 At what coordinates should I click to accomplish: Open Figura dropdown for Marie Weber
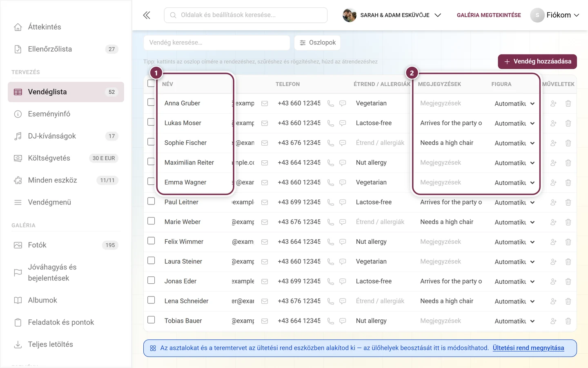[514, 222]
